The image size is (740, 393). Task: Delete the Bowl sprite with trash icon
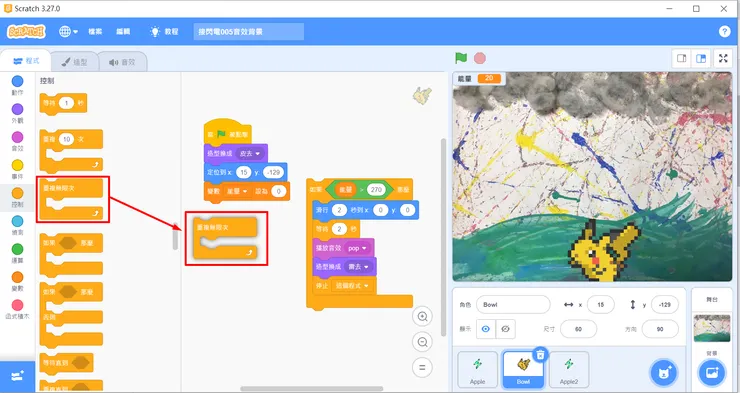click(540, 354)
